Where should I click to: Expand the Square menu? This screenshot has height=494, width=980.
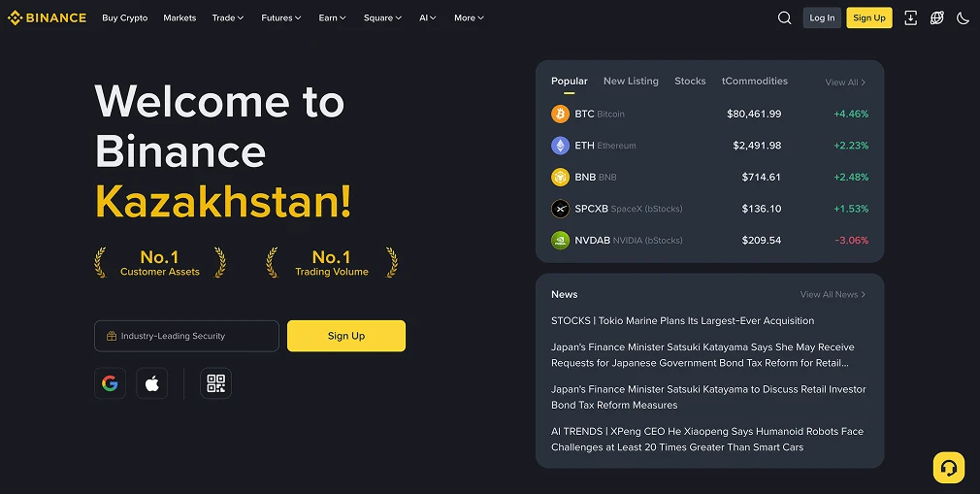tap(382, 17)
